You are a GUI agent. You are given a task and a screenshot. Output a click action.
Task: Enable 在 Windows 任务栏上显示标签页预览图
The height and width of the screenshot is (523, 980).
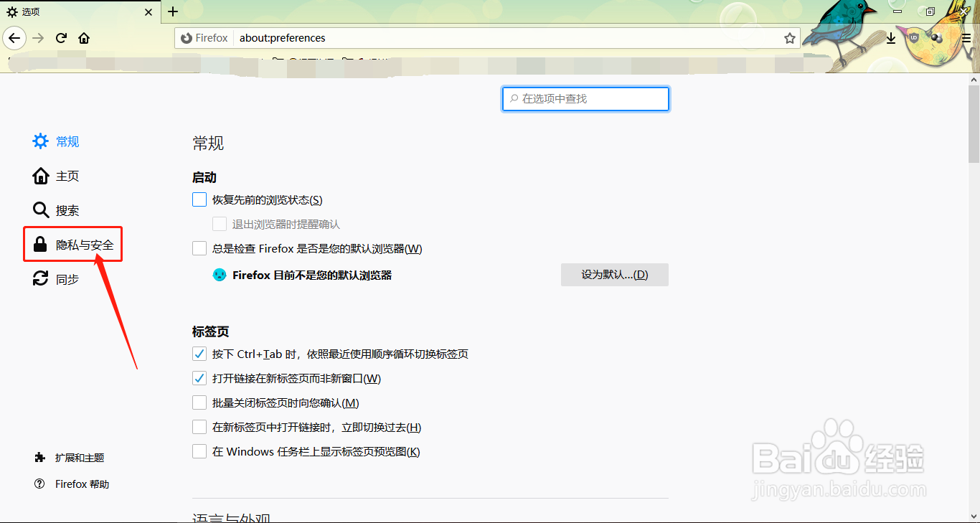(199, 451)
